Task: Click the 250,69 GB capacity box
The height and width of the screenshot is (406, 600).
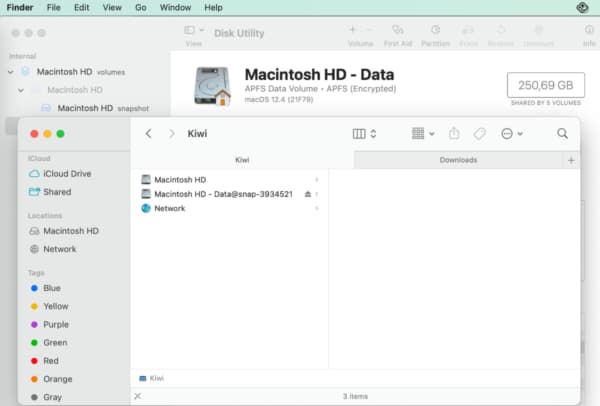Action: [x=546, y=85]
